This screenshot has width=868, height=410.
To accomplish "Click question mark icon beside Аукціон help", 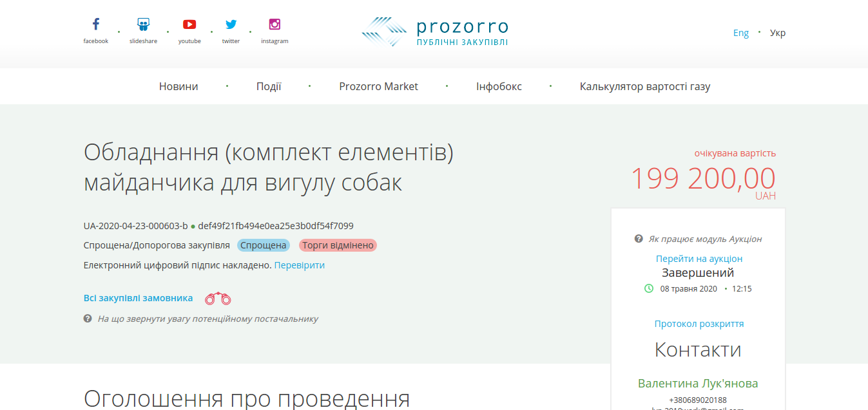I will (639, 239).
